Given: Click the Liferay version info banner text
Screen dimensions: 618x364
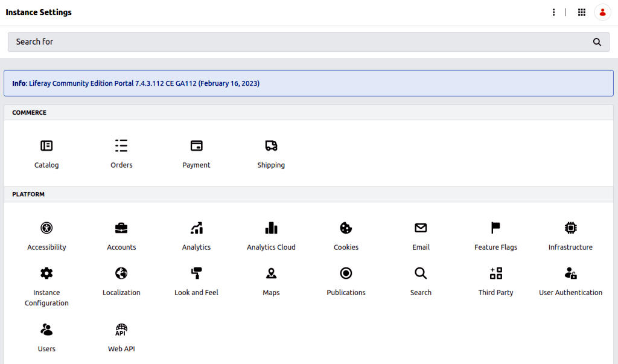Looking at the screenshot, I should (136, 83).
